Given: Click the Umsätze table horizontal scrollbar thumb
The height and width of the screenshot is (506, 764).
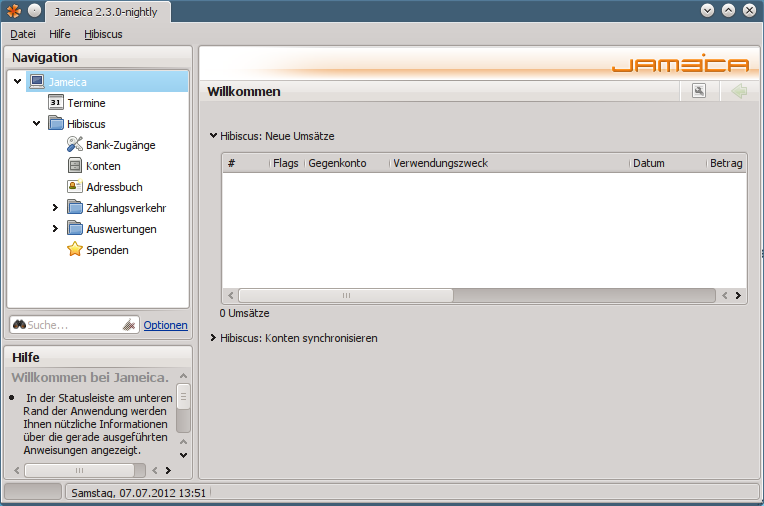Looking at the screenshot, I should click(x=346, y=295).
